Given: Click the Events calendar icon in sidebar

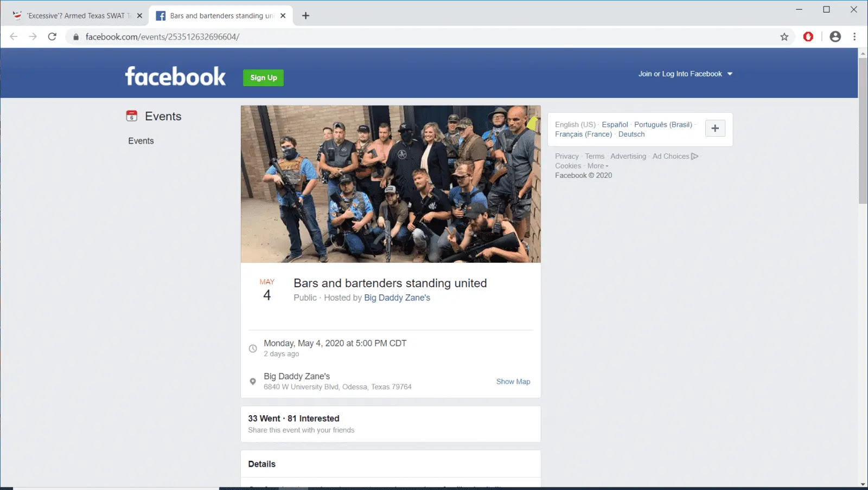Looking at the screenshot, I should (131, 116).
